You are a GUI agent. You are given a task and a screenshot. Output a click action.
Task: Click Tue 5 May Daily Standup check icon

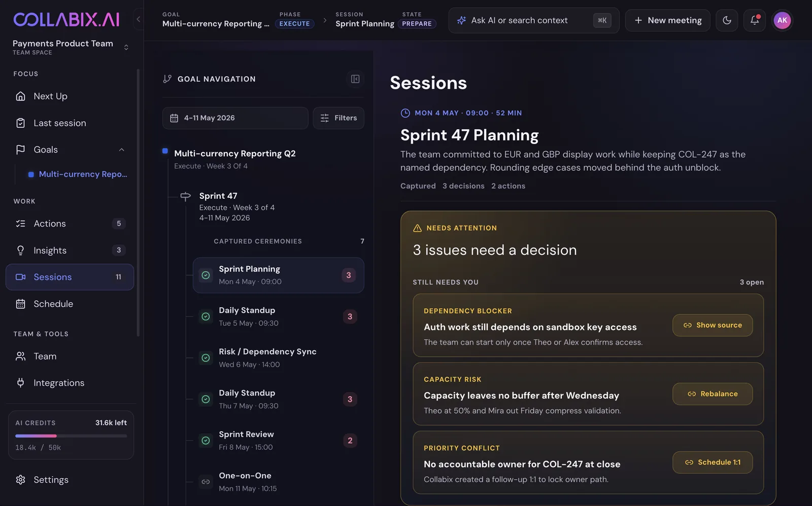[206, 316]
